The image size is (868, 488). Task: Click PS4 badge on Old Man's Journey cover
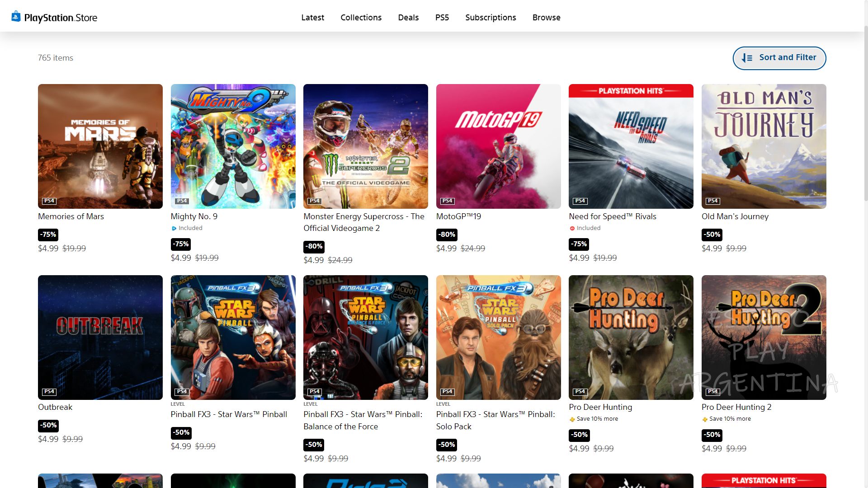click(x=713, y=201)
